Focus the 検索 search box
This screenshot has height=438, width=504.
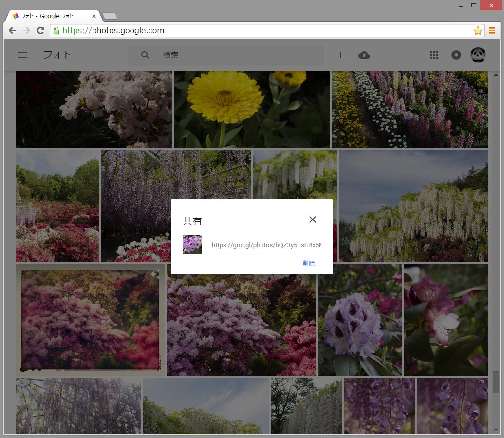[226, 55]
